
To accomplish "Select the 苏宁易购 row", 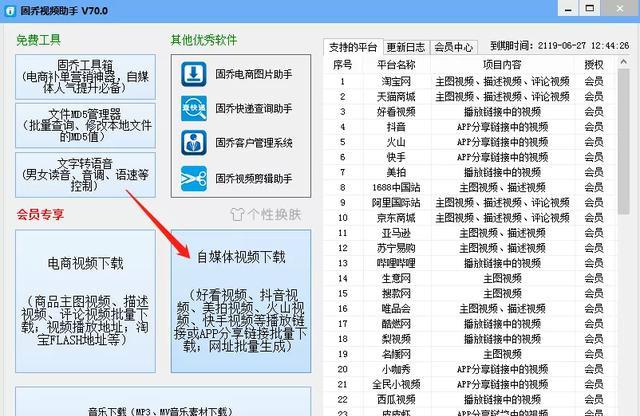I will [469, 248].
